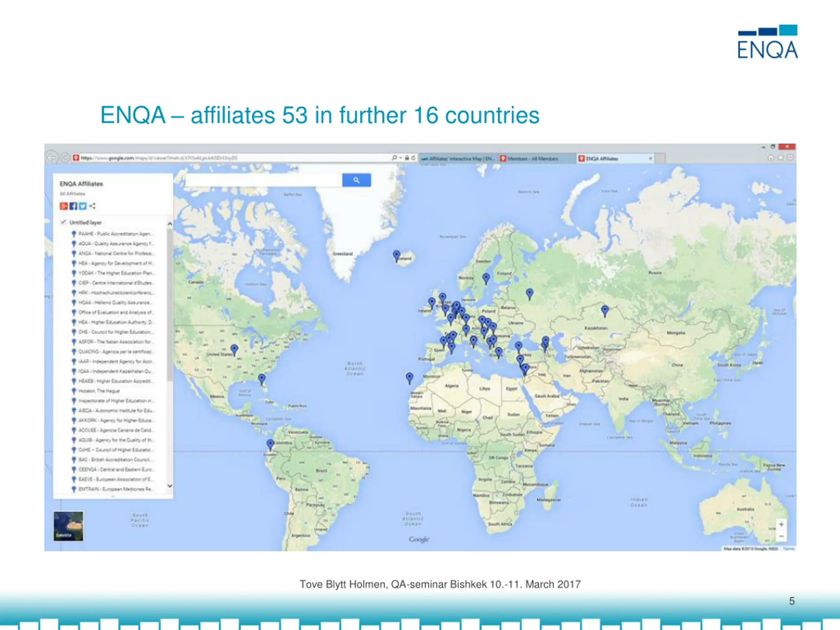Click the address bar padlock icon

(407, 157)
